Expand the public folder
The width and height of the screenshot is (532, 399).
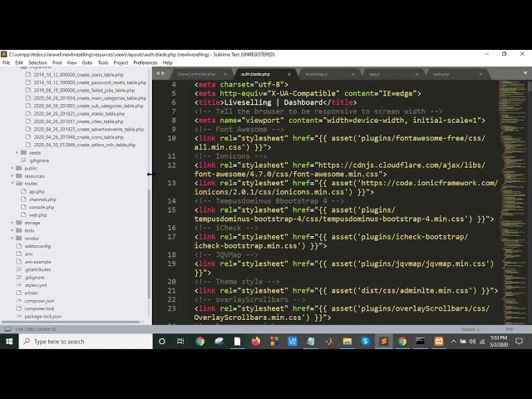[12, 168]
